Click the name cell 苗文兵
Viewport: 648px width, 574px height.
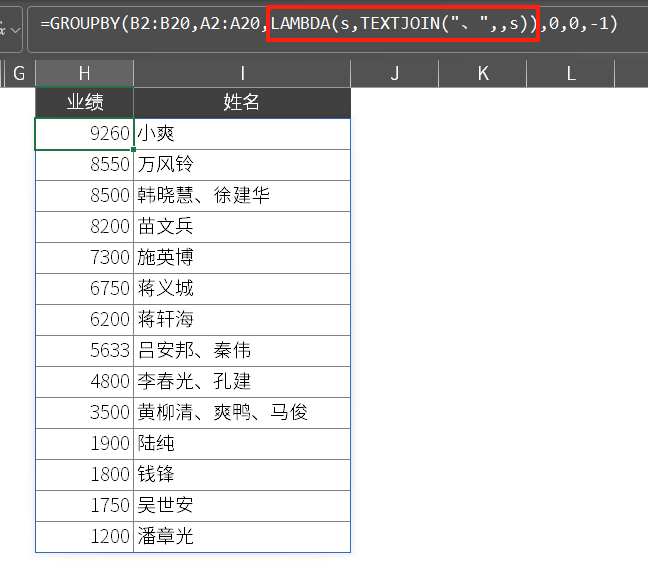pyautogui.click(x=242, y=227)
